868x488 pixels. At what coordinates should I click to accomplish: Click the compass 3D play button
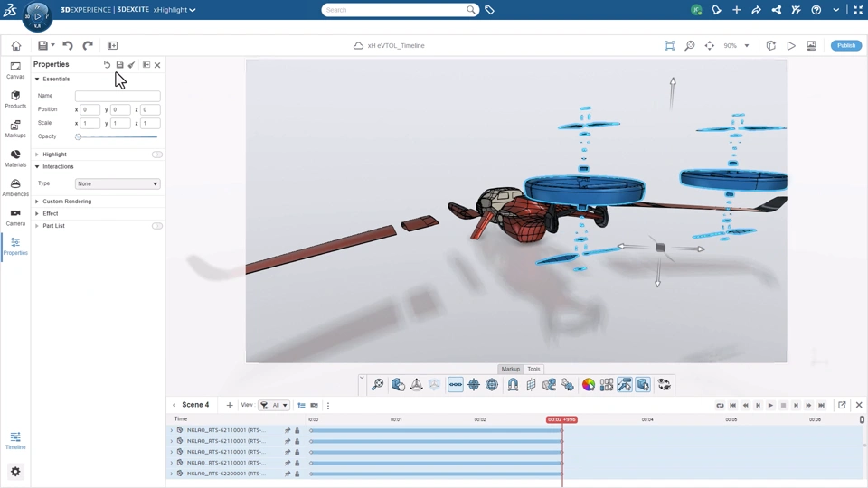[38, 16]
